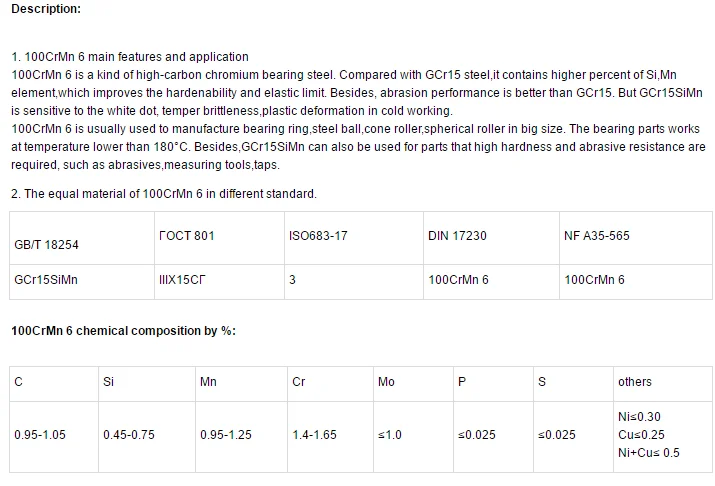
Task: Select the NF A35-565 cell
Action: point(636,238)
